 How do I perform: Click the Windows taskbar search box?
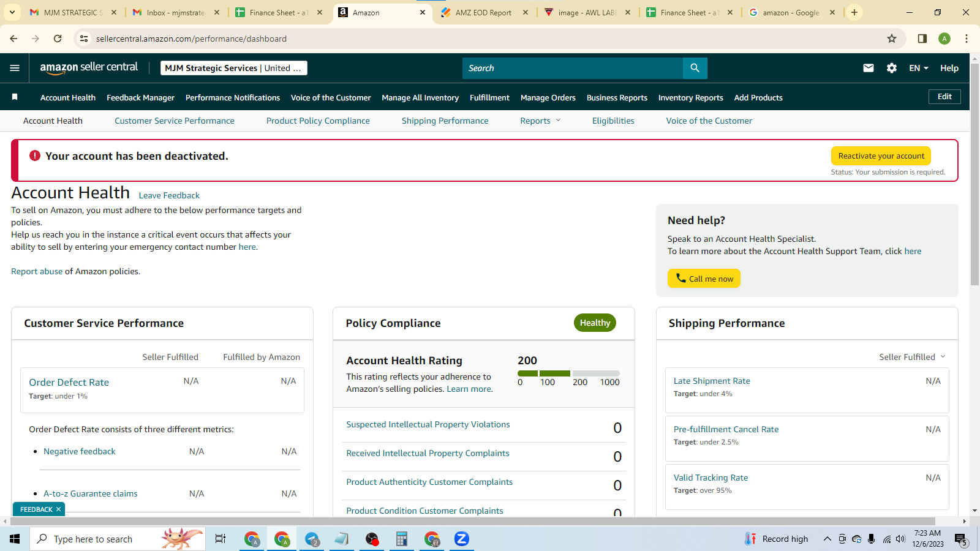click(118, 539)
